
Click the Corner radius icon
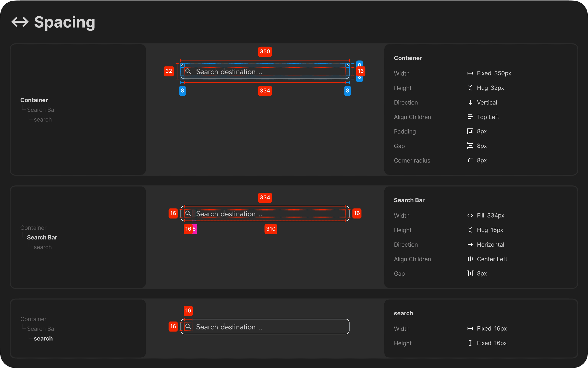(x=470, y=160)
